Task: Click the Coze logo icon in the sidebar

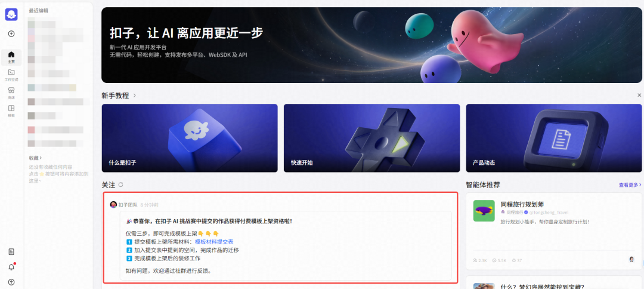Action: tap(11, 14)
